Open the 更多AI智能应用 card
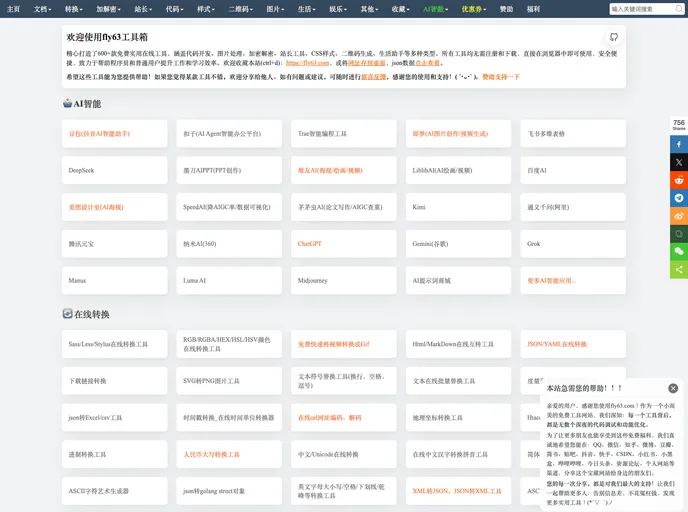 573,280
